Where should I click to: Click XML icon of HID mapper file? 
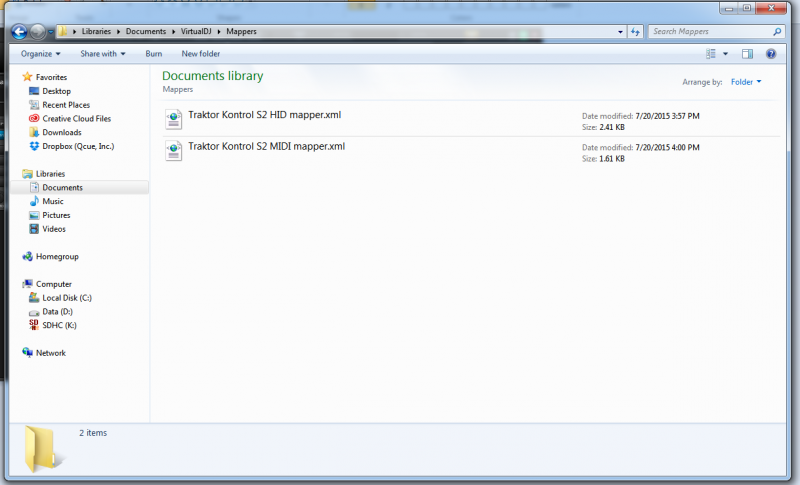pyautogui.click(x=173, y=120)
